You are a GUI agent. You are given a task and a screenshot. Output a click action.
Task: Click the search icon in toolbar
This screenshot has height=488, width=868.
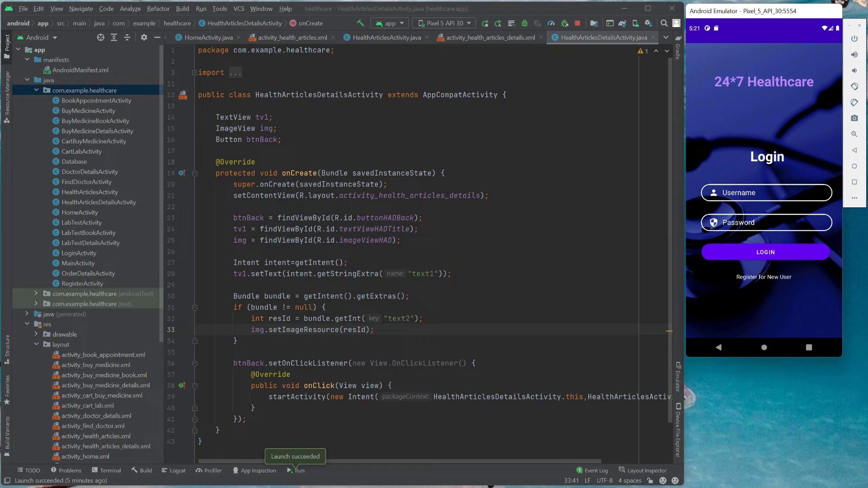click(x=664, y=23)
